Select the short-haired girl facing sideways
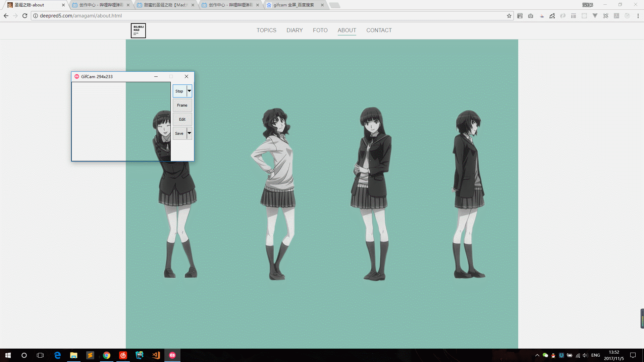 pos(469,194)
